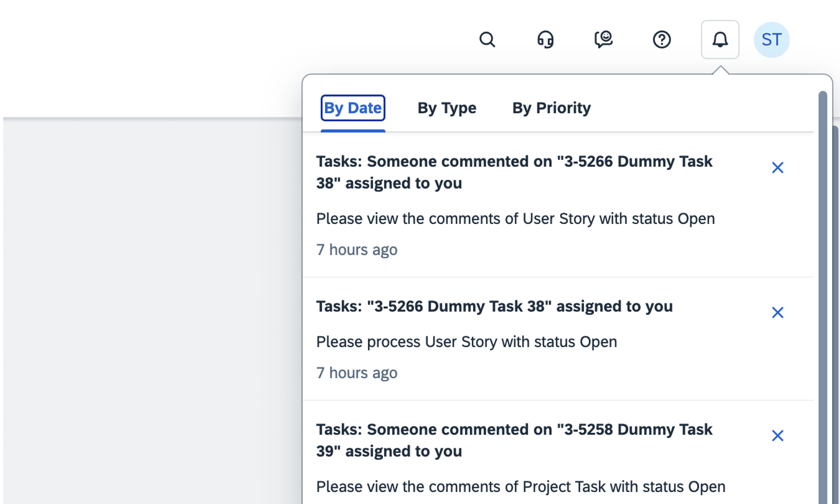Click the notification panel vertical scrollbar

822,298
